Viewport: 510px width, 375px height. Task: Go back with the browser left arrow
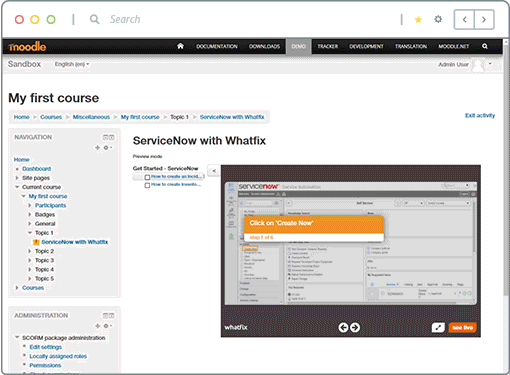pyautogui.click(x=464, y=20)
